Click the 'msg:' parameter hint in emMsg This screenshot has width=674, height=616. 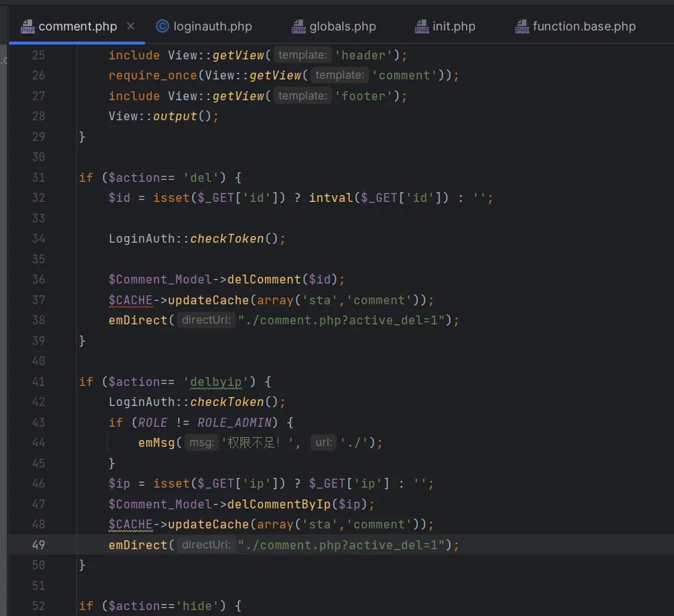200,442
